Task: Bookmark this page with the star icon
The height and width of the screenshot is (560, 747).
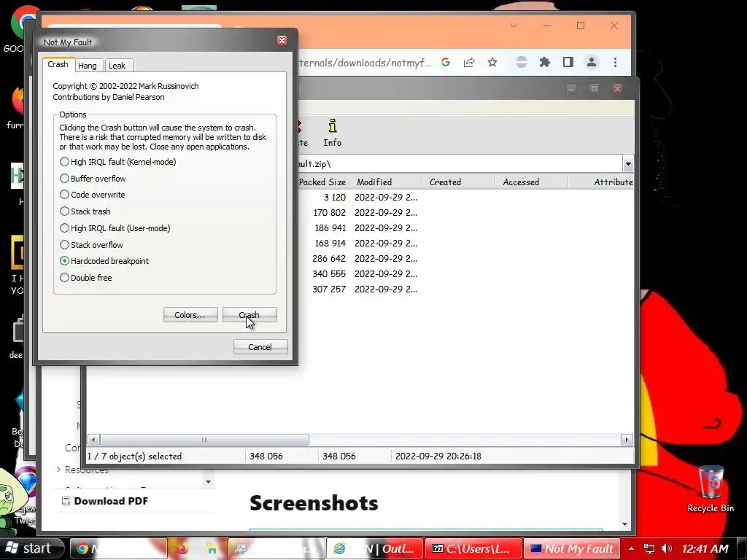Action: point(492,63)
